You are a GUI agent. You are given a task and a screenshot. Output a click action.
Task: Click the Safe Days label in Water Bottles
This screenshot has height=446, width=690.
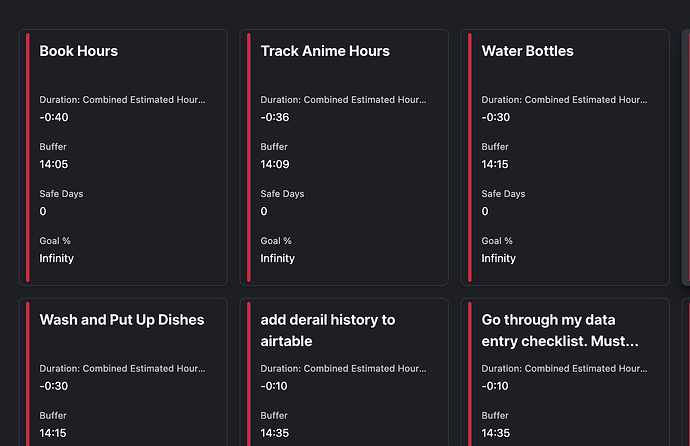(504, 194)
